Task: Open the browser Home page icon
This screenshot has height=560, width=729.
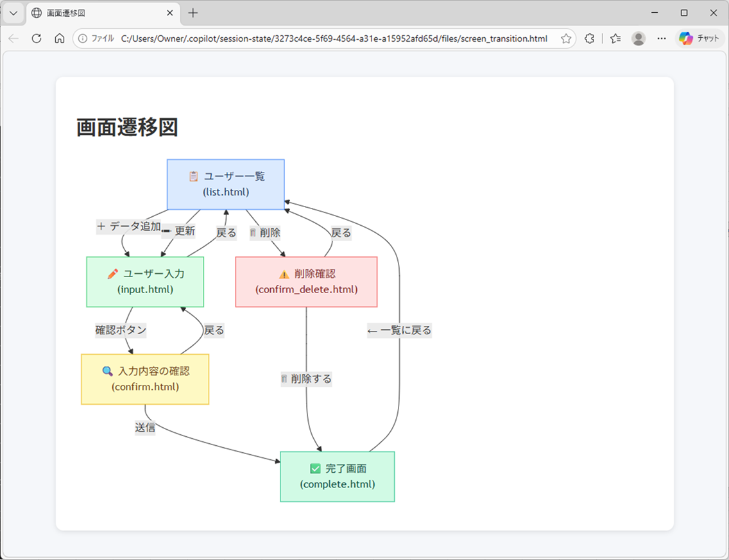Action: pos(58,38)
